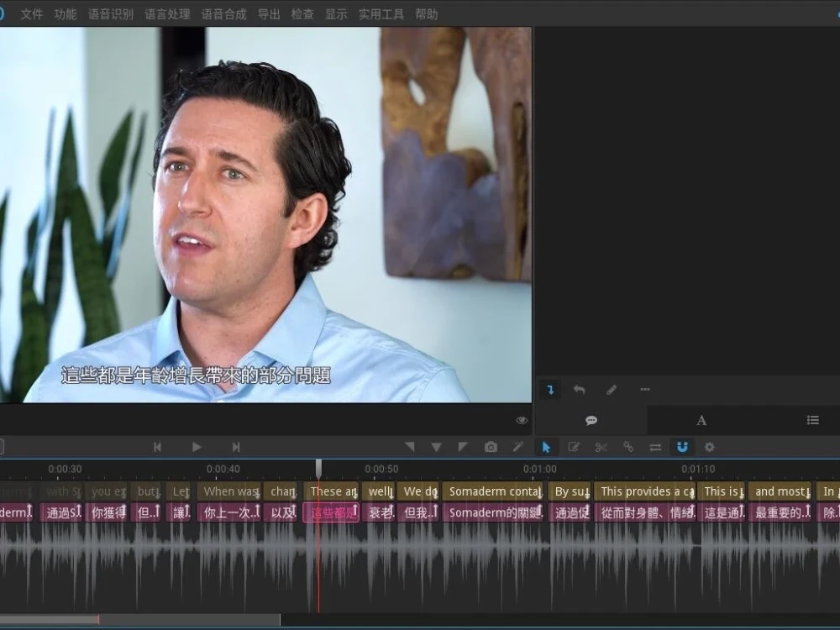Select the 'well' subtitle clip
Screen dimensions: 840x630
point(379,491)
